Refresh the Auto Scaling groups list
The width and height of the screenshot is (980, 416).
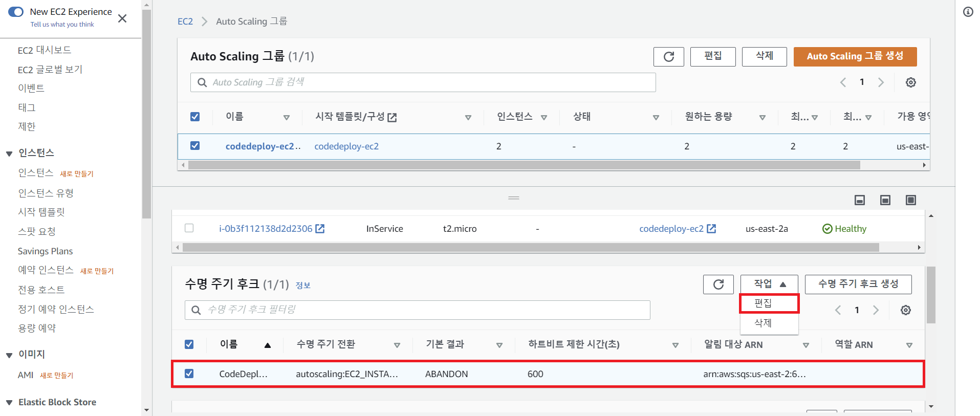pos(668,56)
